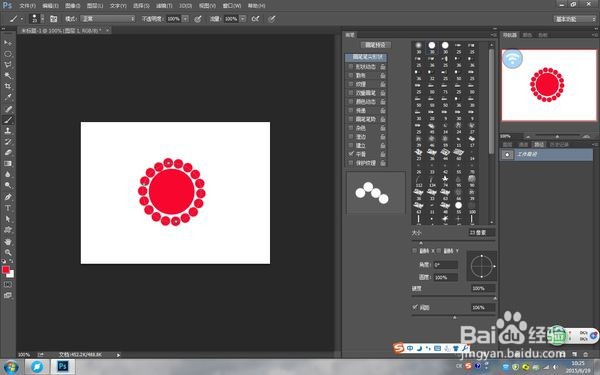The height and width of the screenshot is (375, 600).
Task: Select the work path (工作路径) row
Action: pos(546,154)
